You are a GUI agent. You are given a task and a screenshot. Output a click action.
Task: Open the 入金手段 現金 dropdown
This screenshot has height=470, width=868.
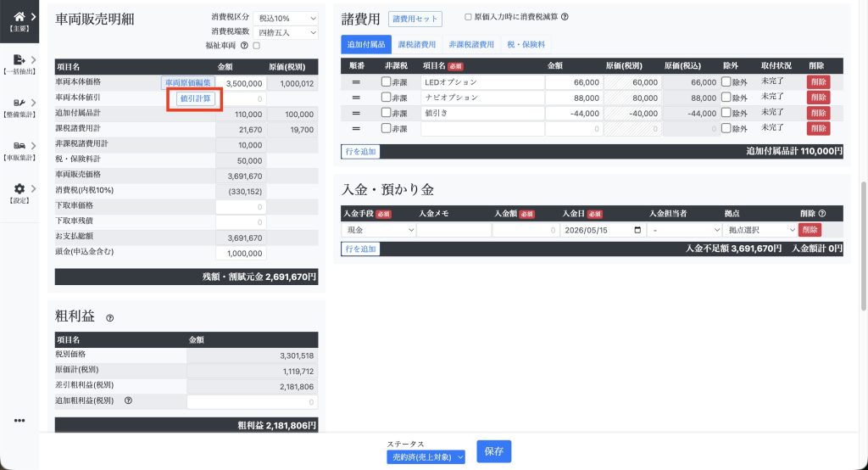pyautogui.click(x=378, y=230)
